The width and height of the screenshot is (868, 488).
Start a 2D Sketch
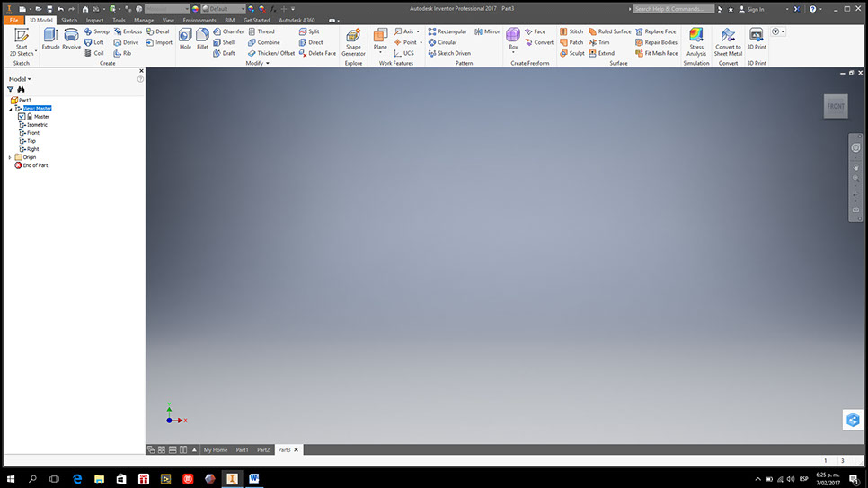(x=21, y=42)
